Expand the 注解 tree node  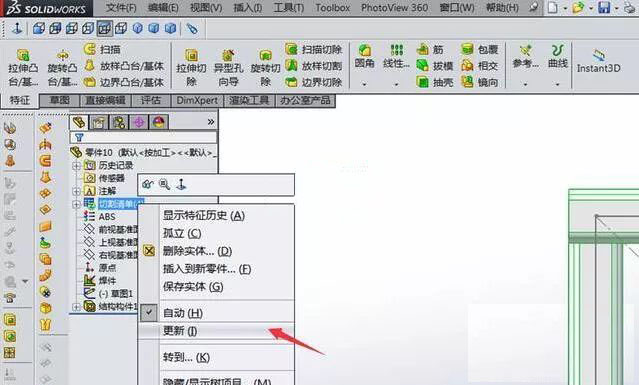pos(76,191)
